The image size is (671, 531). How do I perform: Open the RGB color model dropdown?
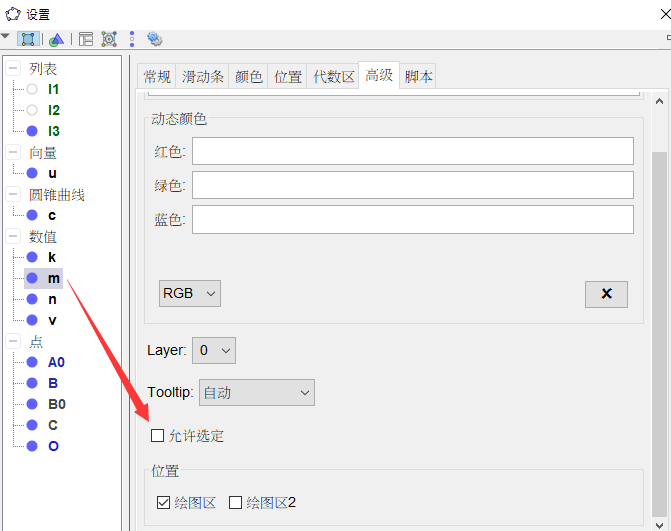190,294
